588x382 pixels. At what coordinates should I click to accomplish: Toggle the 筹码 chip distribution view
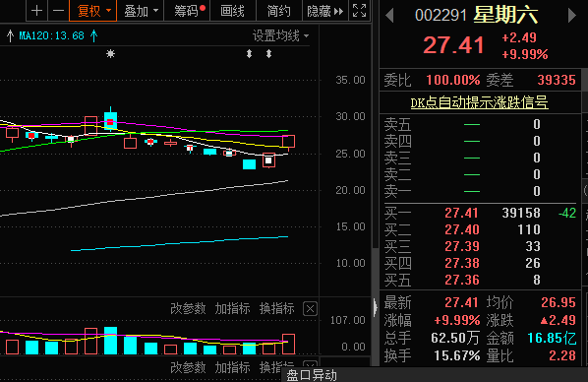point(187,11)
